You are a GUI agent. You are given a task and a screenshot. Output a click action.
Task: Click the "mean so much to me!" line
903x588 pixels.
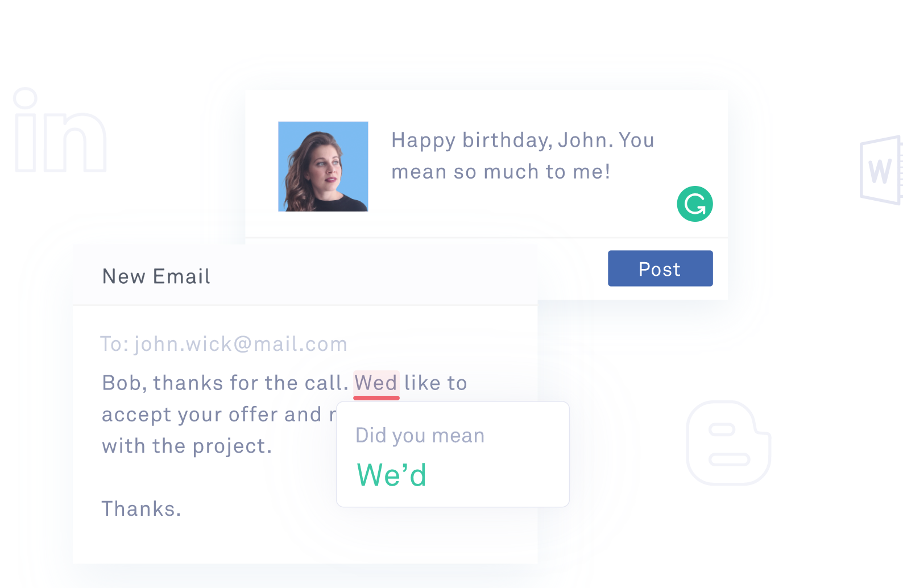pyautogui.click(x=500, y=172)
